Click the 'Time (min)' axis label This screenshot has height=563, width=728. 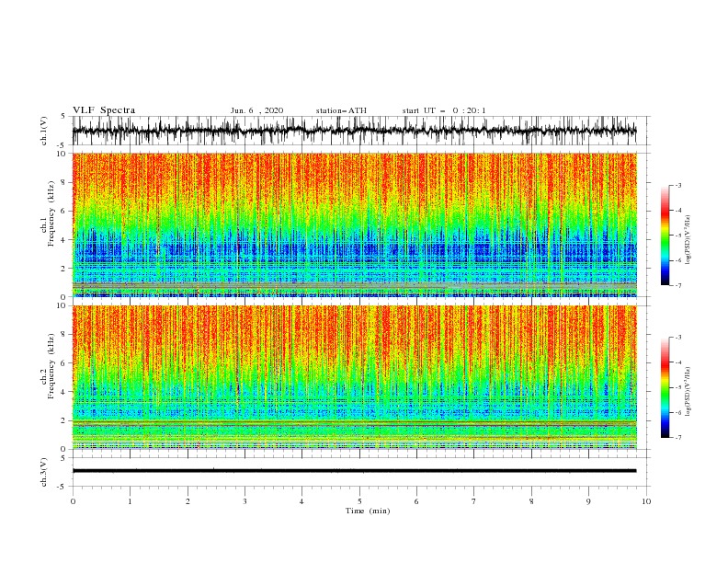tap(368, 511)
